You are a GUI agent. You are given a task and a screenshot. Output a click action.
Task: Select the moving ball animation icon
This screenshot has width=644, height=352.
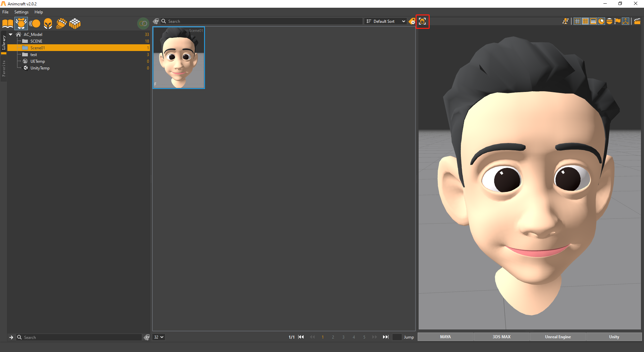35,23
